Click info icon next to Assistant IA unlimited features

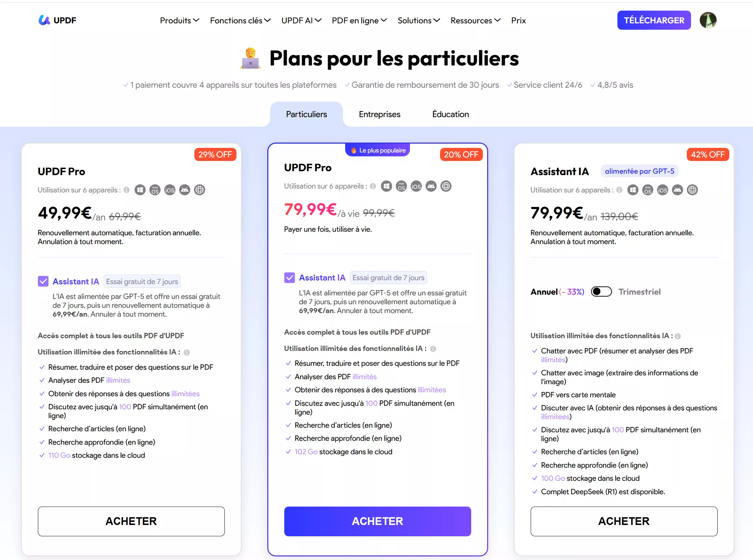point(678,336)
